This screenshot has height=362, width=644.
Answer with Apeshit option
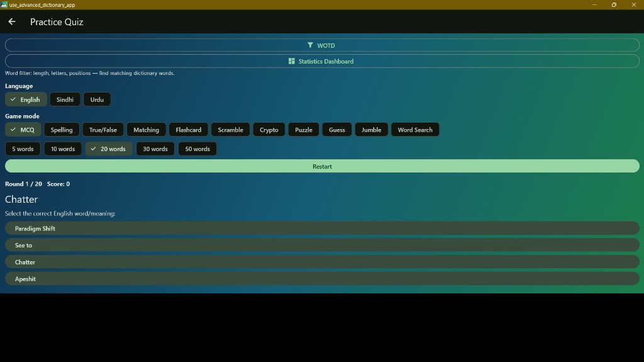coord(322,279)
